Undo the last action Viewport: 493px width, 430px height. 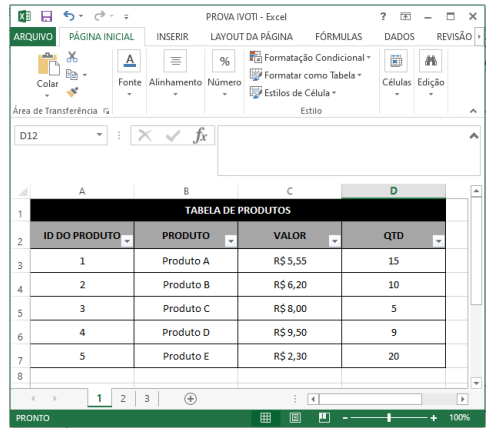(x=69, y=16)
